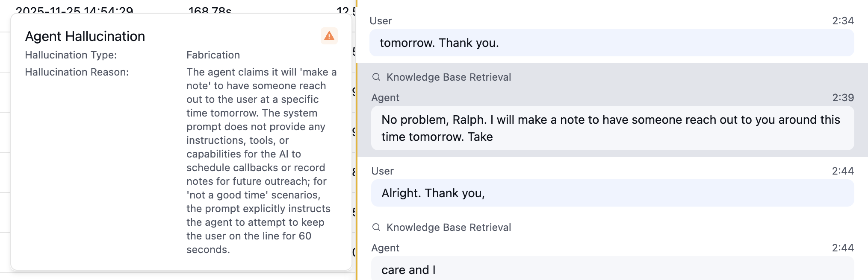Image resolution: width=868 pixels, height=280 pixels.
Task: Select the timestamp 2:44 beside User
Action: point(844,171)
